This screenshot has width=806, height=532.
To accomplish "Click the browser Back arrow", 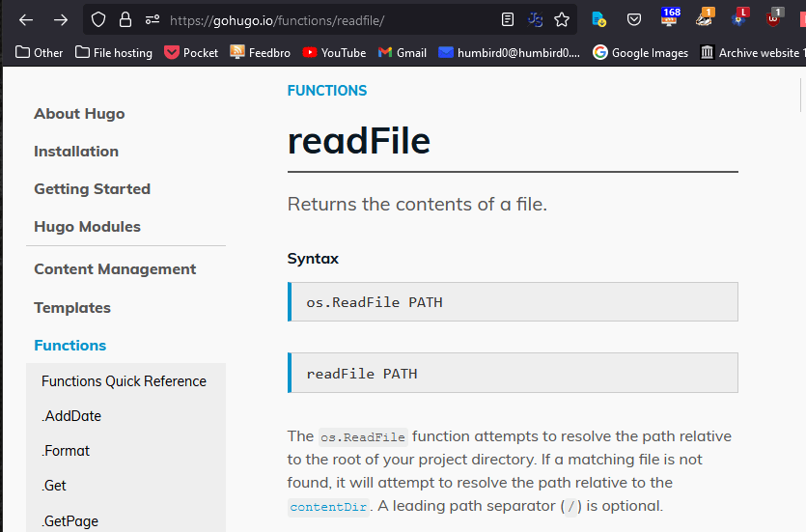I will (26, 19).
